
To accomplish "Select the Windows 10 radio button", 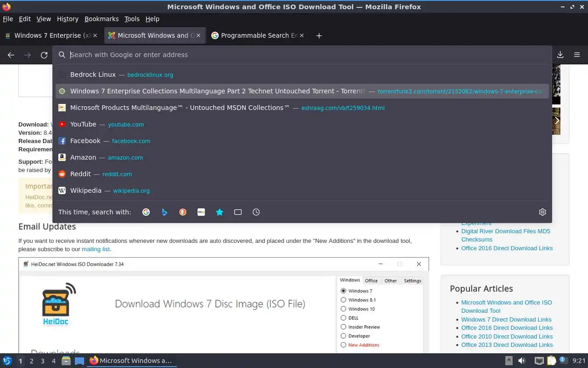I will pos(343,309).
